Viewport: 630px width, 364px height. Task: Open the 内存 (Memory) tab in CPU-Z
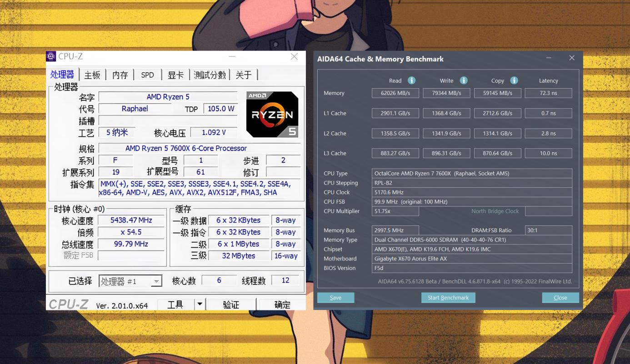click(x=120, y=75)
